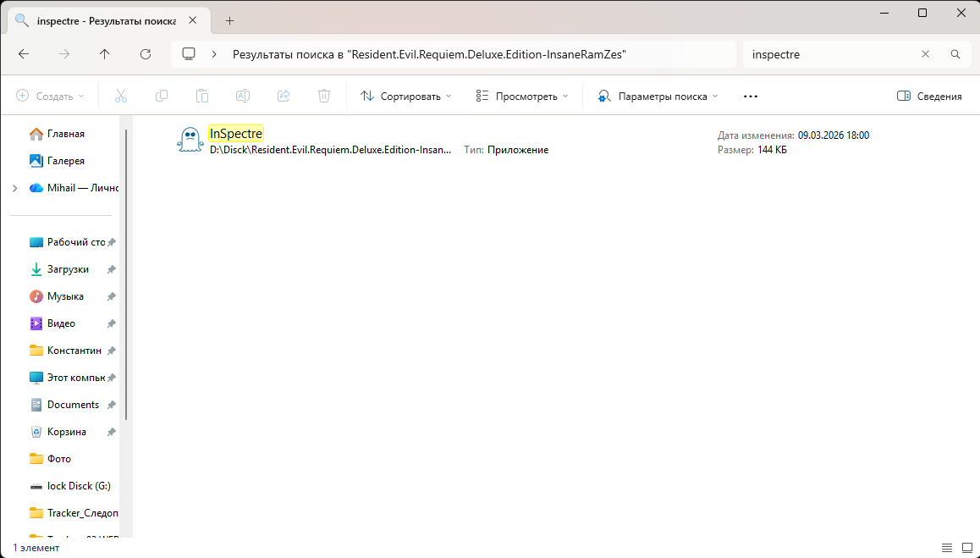Go up one folder level

[x=105, y=54]
